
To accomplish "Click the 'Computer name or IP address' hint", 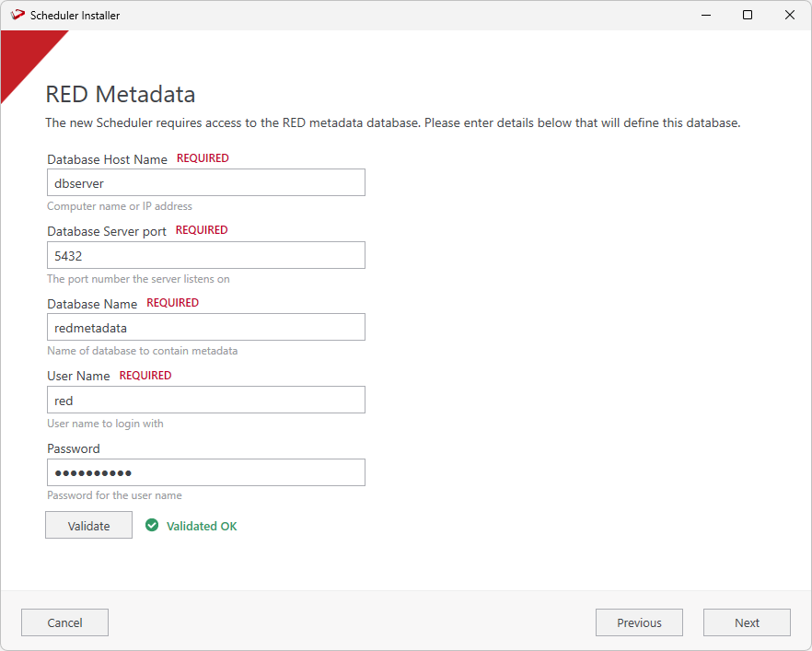I will (x=120, y=206).
